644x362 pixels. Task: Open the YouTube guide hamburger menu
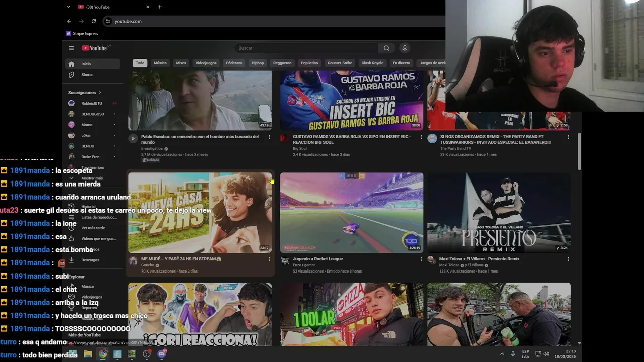click(71, 48)
